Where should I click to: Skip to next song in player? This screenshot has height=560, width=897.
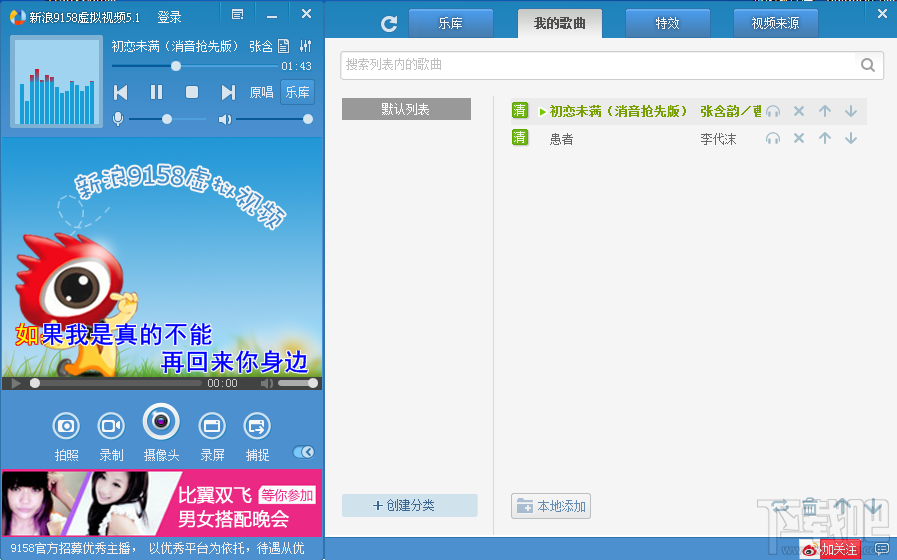tap(228, 92)
